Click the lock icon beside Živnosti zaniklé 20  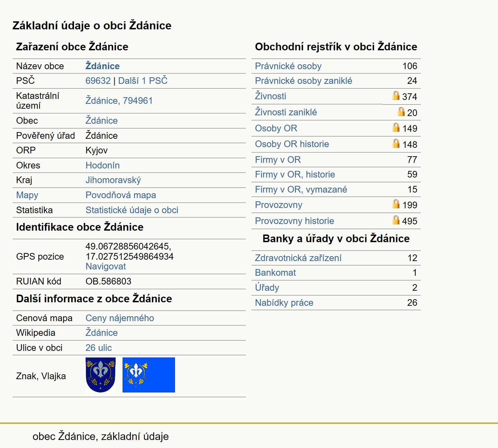(x=401, y=111)
